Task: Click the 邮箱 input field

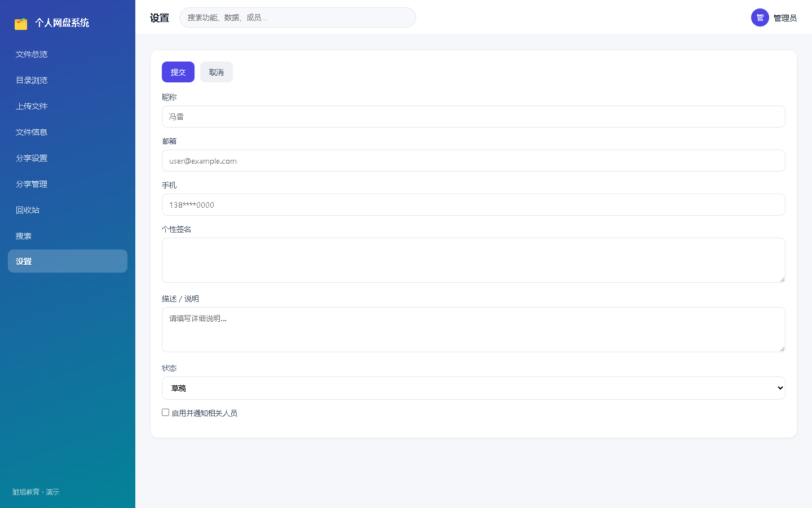Action: (x=474, y=161)
